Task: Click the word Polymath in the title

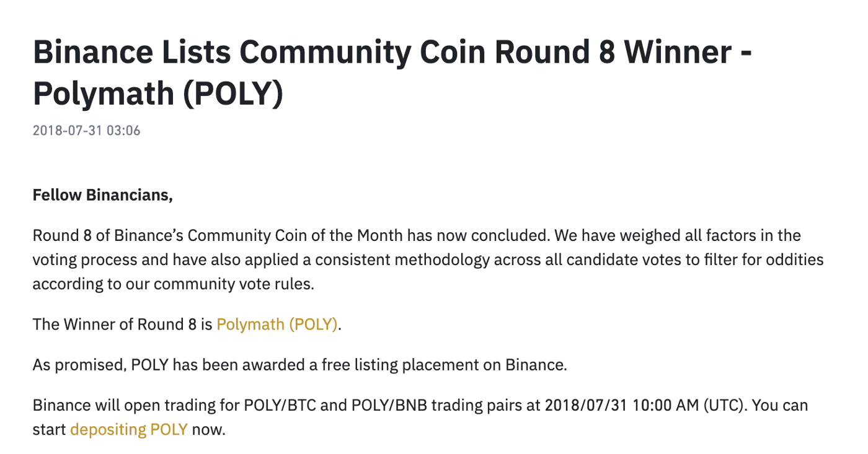Action: (104, 93)
